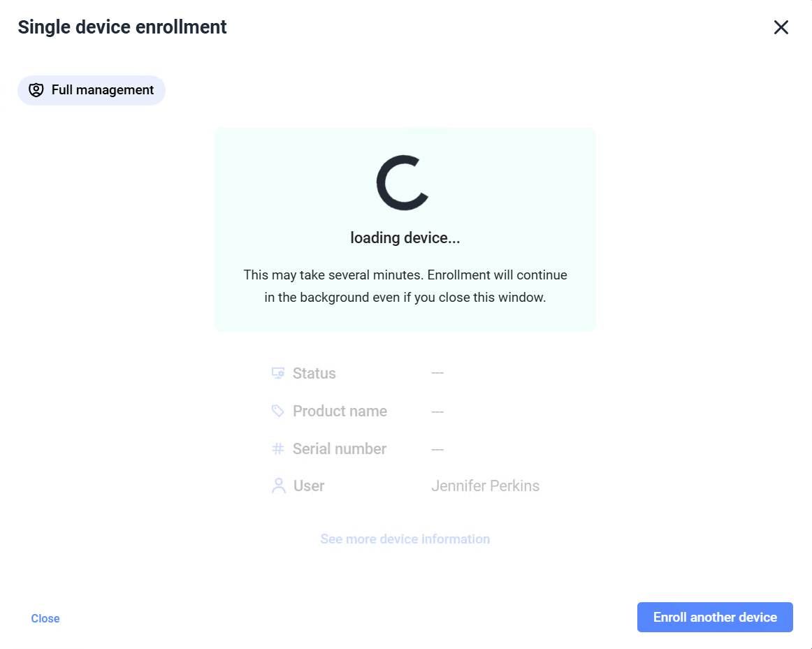Select the device status monitor icon
The height and width of the screenshot is (649, 812).
tap(278, 372)
